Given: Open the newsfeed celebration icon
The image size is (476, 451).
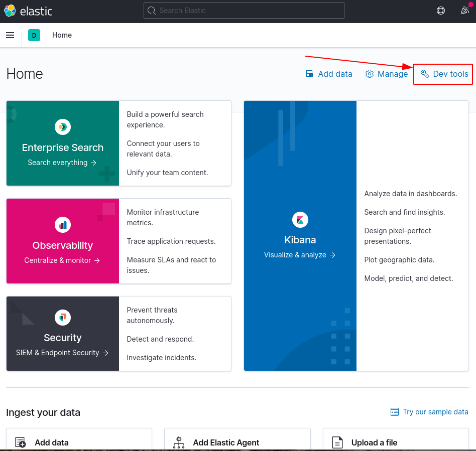Looking at the screenshot, I should (464, 11).
